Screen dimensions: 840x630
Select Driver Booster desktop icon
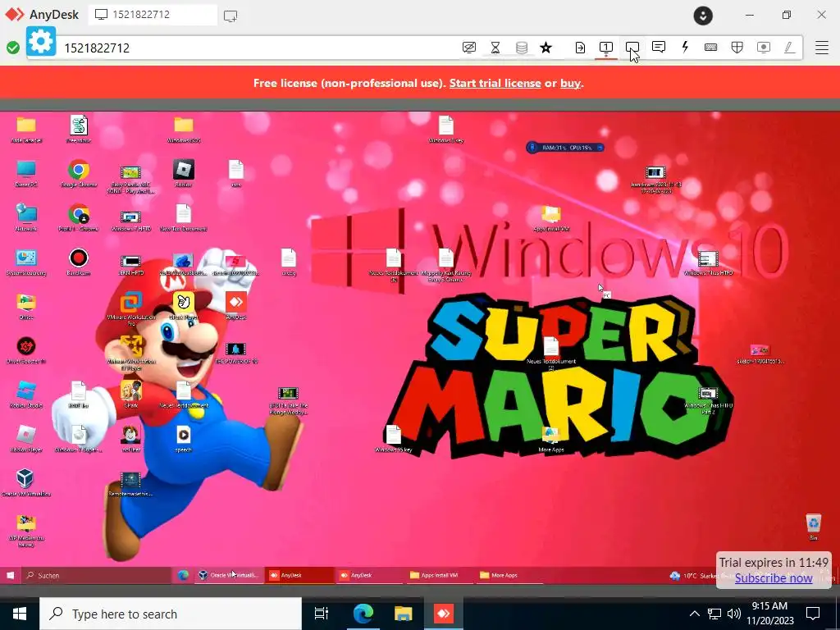pyautogui.click(x=25, y=351)
